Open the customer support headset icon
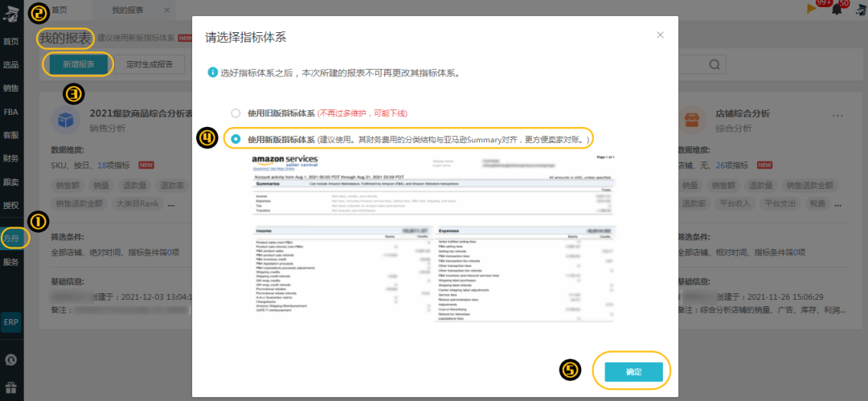 pos(11,359)
